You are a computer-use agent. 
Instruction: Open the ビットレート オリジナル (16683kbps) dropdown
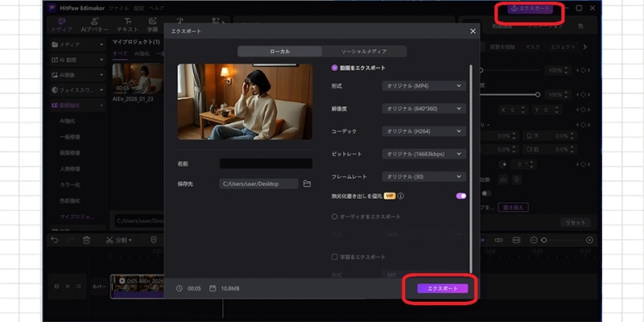click(424, 154)
